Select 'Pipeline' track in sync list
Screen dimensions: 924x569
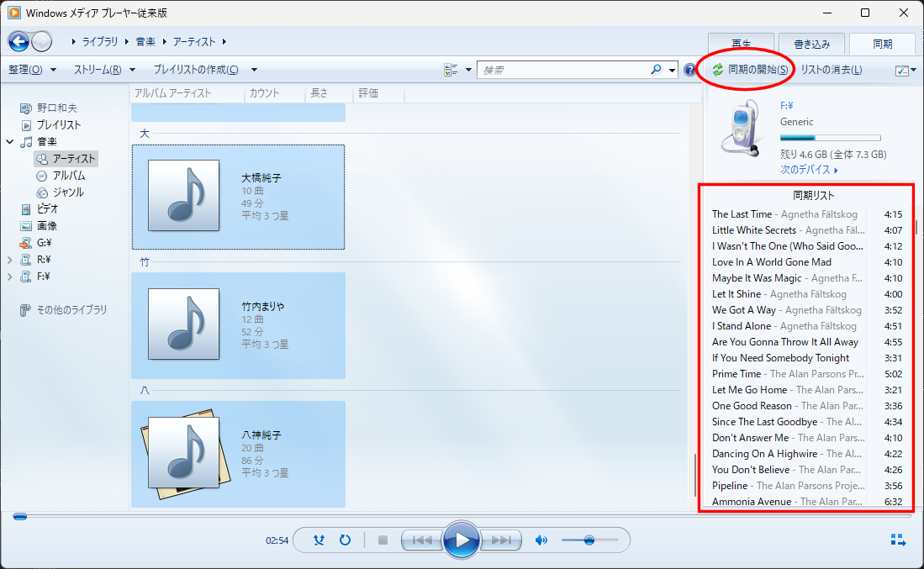(807, 486)
